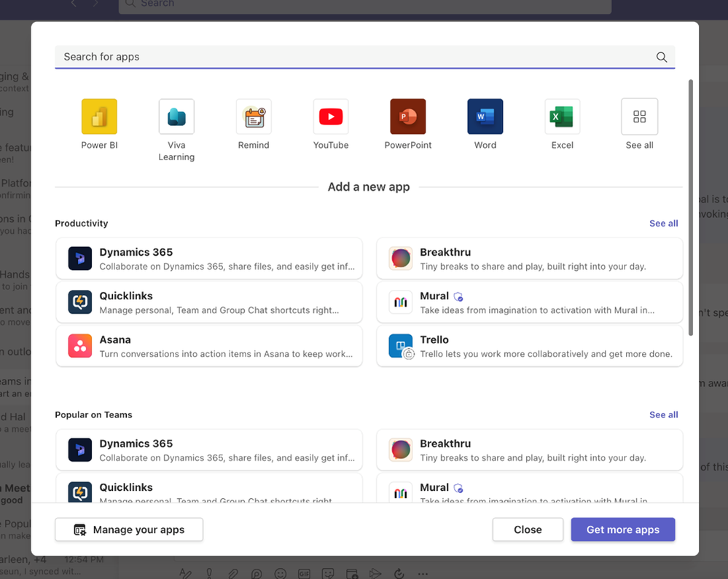Click the Search for apps field
Viewport: 728px width, 579px height.
[x=364, y=57]
